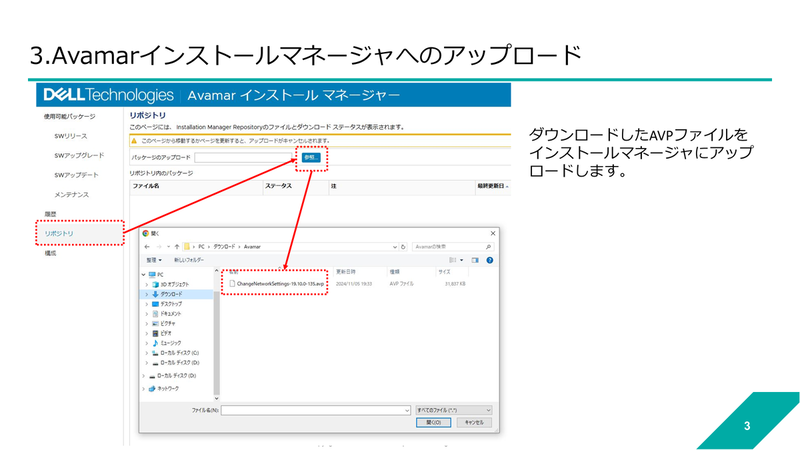Sort by the 種類 column in dialog
Screen dimensions: 800x450
394,272
